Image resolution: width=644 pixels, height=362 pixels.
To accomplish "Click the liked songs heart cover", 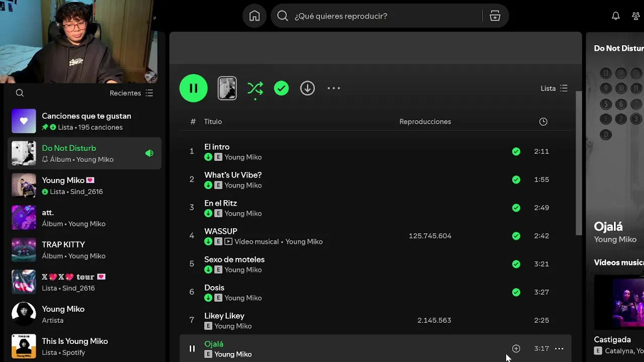I will click(x=24, y=121).
